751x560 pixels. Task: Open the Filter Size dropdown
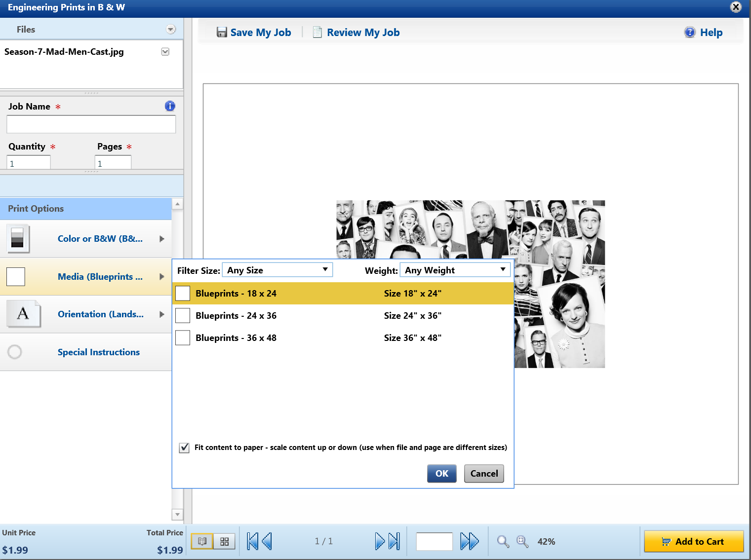click(277, 270)
